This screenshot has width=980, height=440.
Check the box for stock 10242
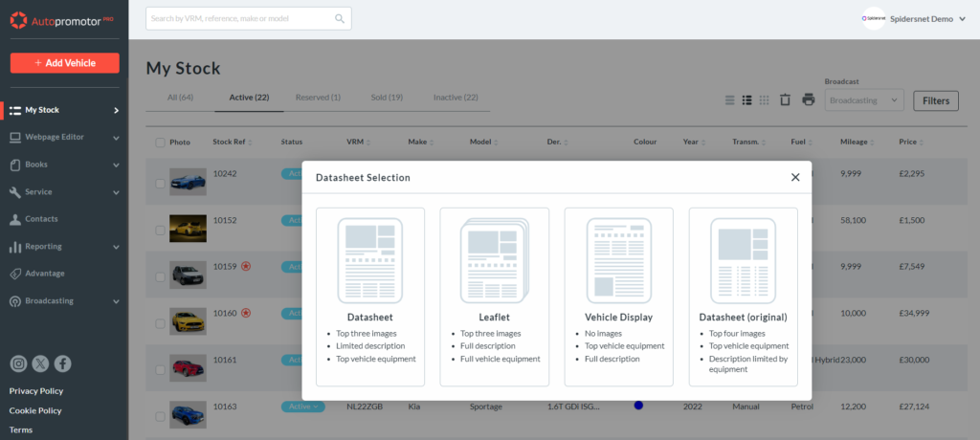[160, 183]
